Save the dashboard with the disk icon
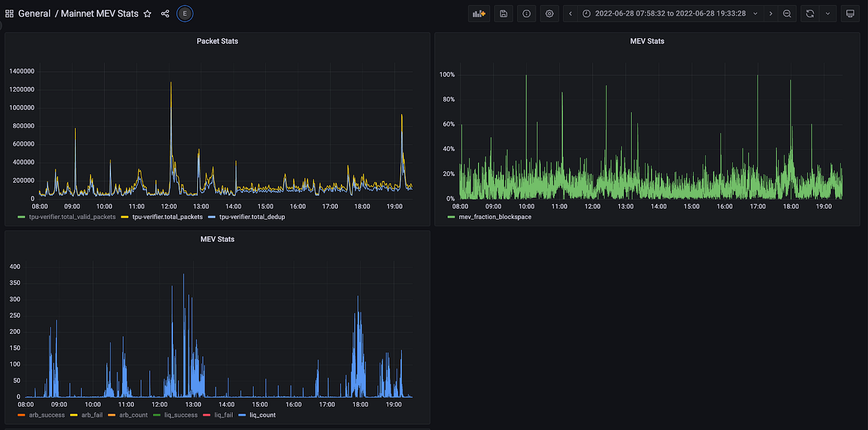The height and width of the screenshot is (430, 868). pos(503,14)
